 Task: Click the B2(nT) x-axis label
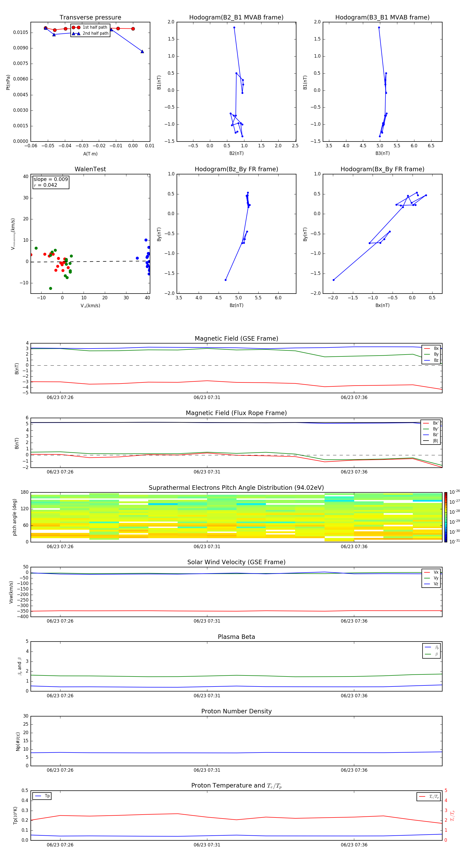click(236, 153)
